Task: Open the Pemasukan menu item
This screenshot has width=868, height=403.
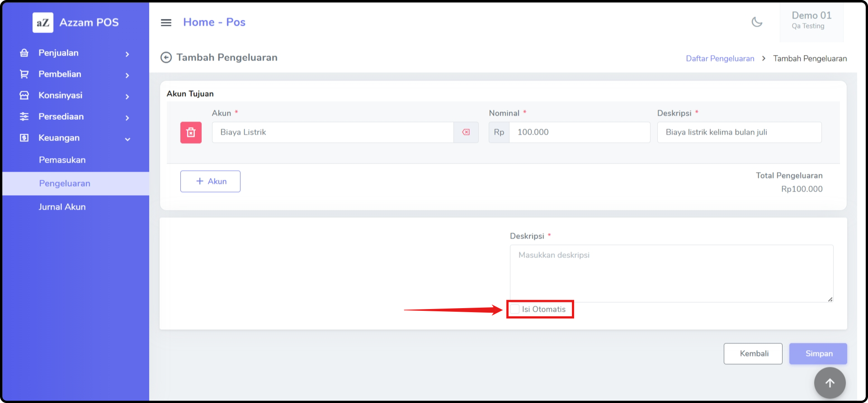Action: (62, 160)
